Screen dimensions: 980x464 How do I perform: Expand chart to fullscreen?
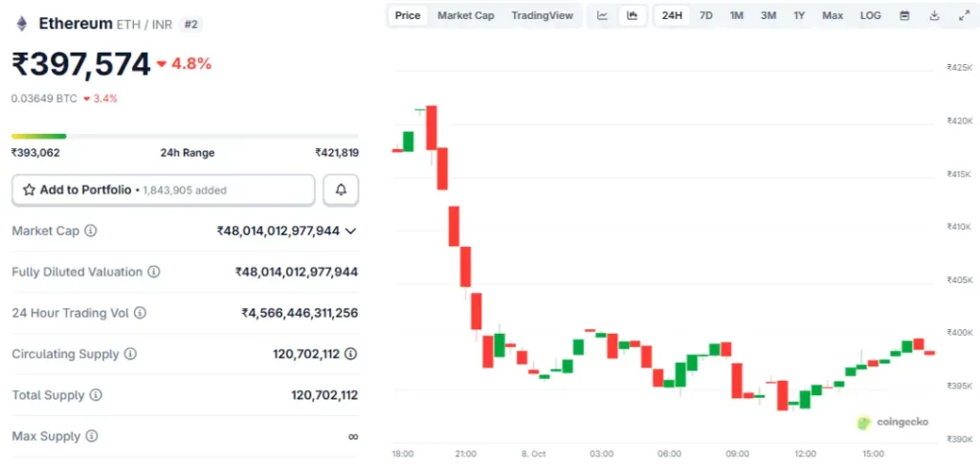click(x=964, y=15)
